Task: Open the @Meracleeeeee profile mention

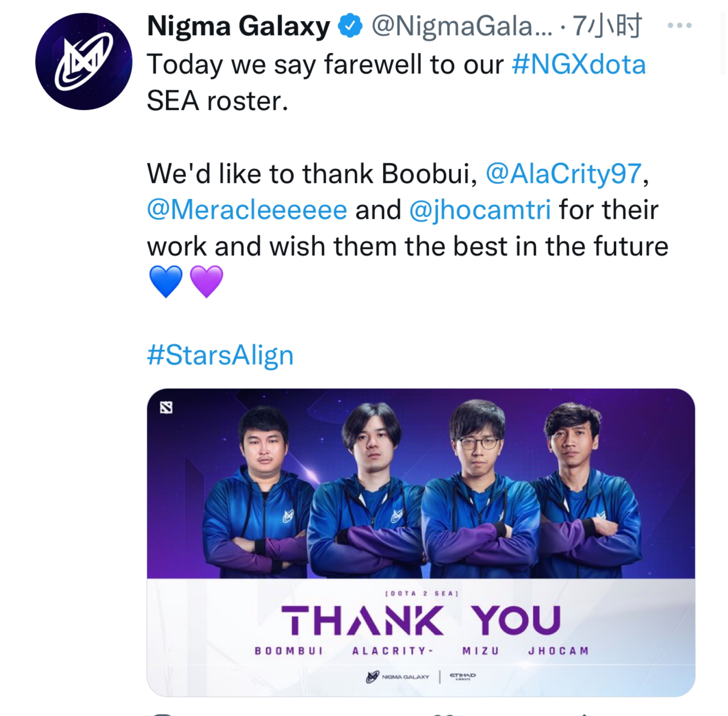Action: point(247,210)
